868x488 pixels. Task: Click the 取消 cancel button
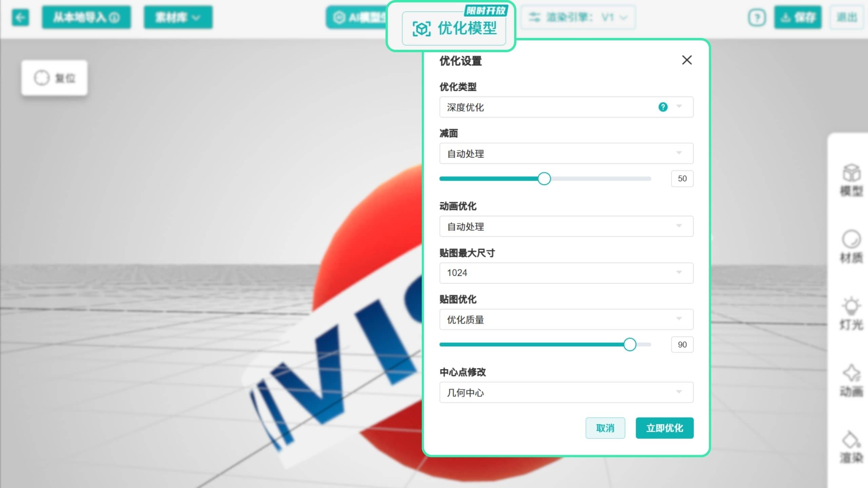point(605,428)
